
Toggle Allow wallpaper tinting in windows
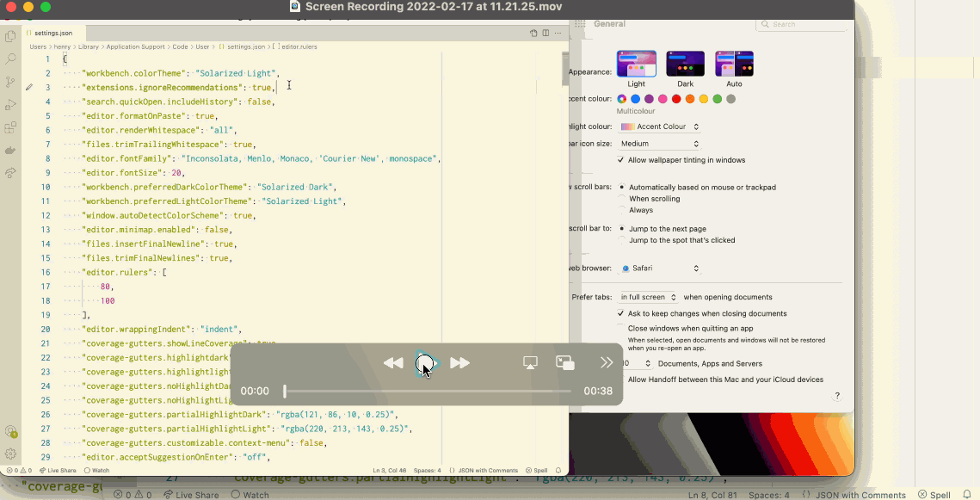pyautogui.click(x=620, y=160)
